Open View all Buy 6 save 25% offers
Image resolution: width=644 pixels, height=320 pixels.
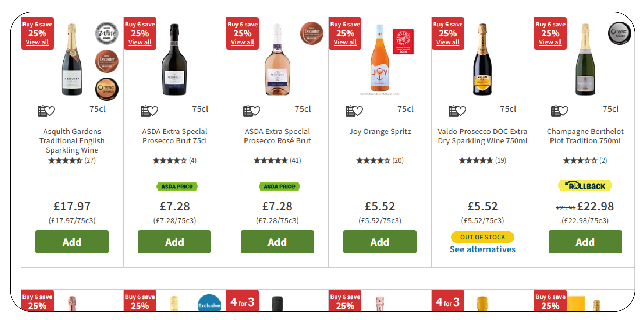(x=37, y=42)
